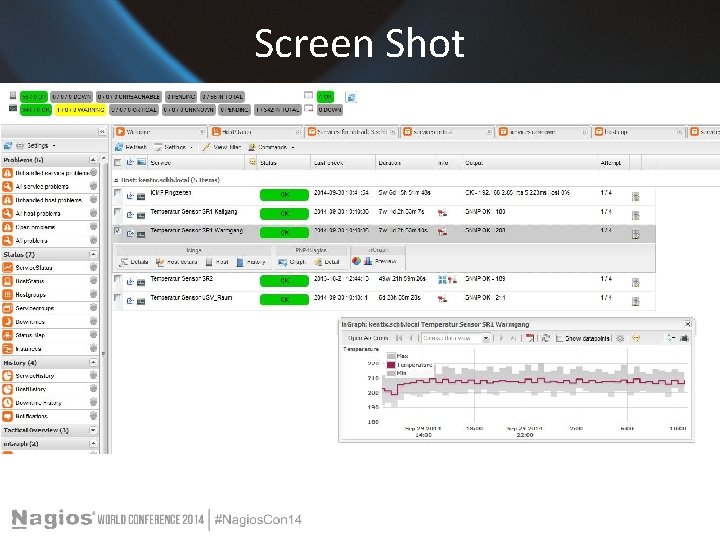
Task: Check the Temperatur Sensor SR1 Kaltgang checkbox
Action: coord(118,212)
